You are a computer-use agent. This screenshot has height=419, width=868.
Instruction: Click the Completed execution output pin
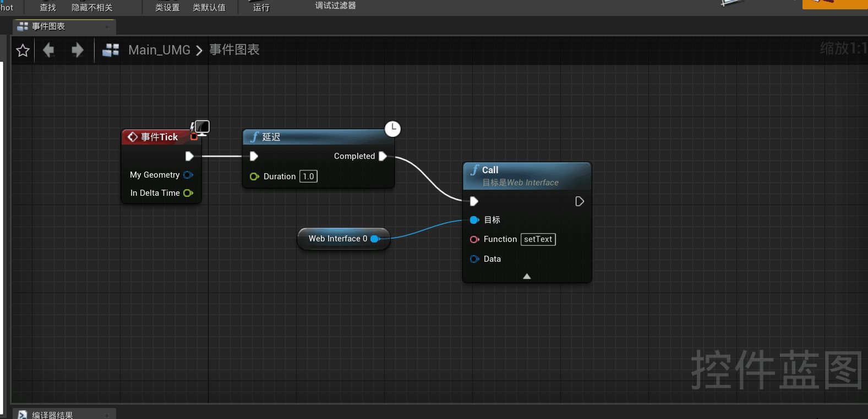pos(383,156)
